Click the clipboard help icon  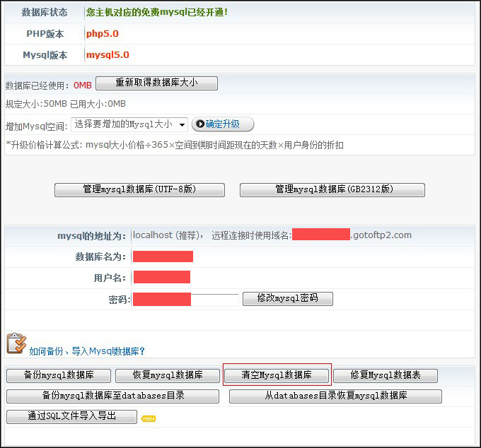click(x=16, y=343)
